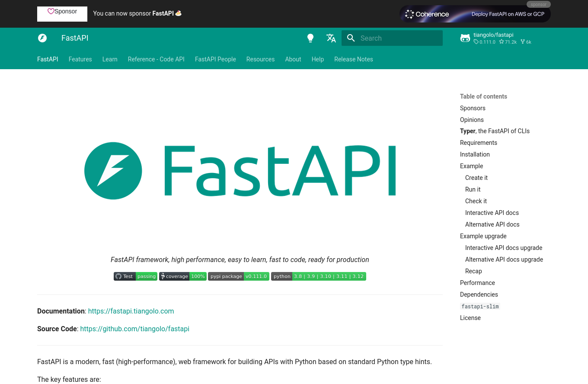Click the coverage 100% badge

(x=183, y=276)
